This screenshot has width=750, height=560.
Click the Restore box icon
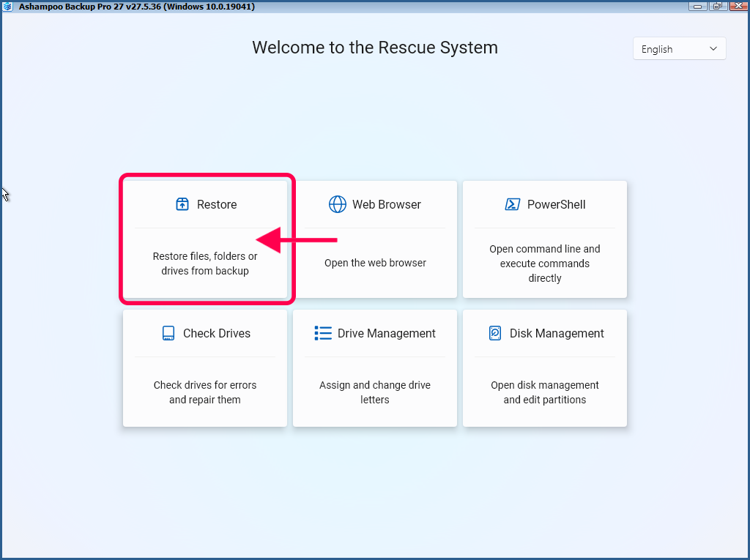pos(182,204)
